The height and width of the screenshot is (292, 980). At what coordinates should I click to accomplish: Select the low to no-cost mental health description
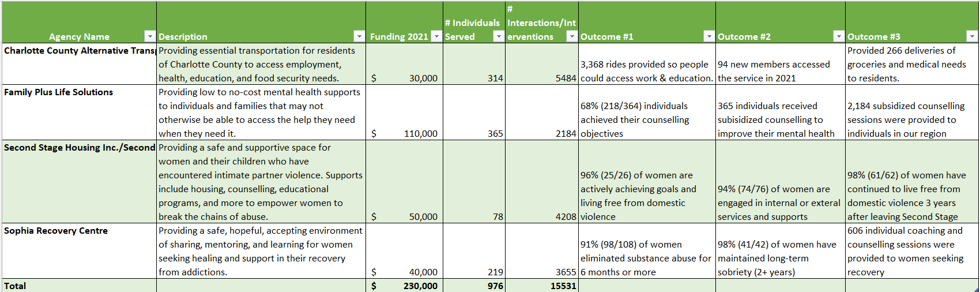[261, 113]
